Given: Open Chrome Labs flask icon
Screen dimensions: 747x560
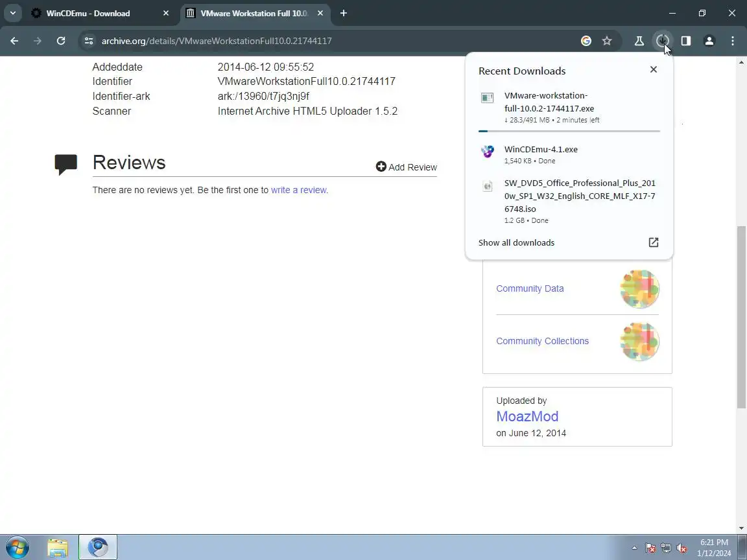Looking at the screenshot, I should pos(639,41).
